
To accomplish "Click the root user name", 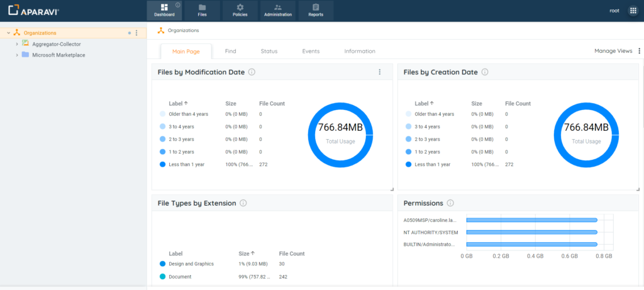I will point(614,11).
